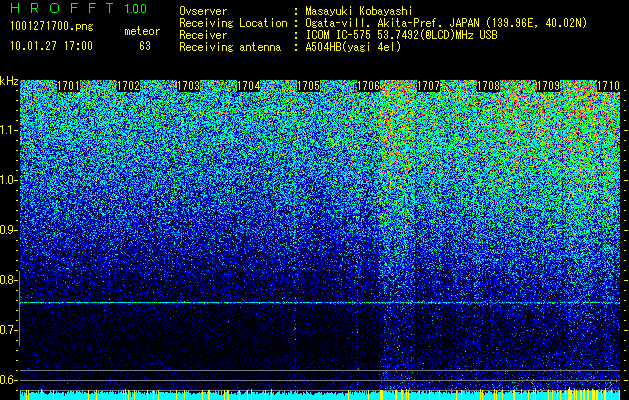Click the observer name Masayuki Kobayashi
Image resolution: width=629 pixels, height=400 pixels.
pos(359,11)
